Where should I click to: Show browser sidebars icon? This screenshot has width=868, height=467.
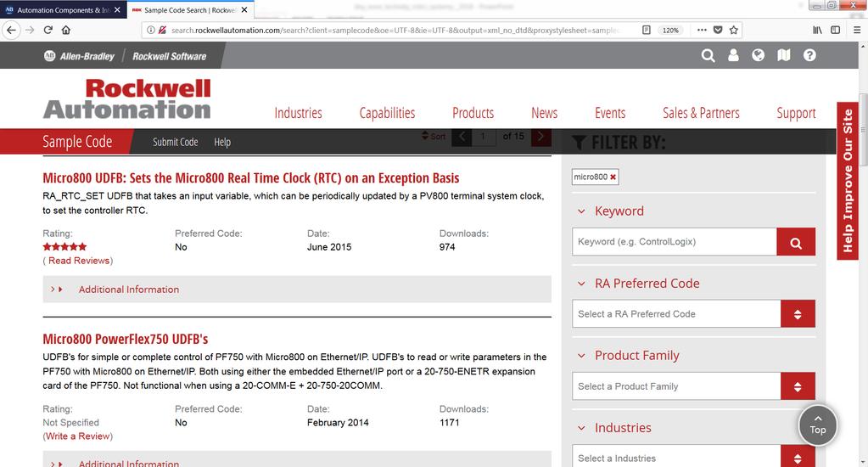(836, 30)
